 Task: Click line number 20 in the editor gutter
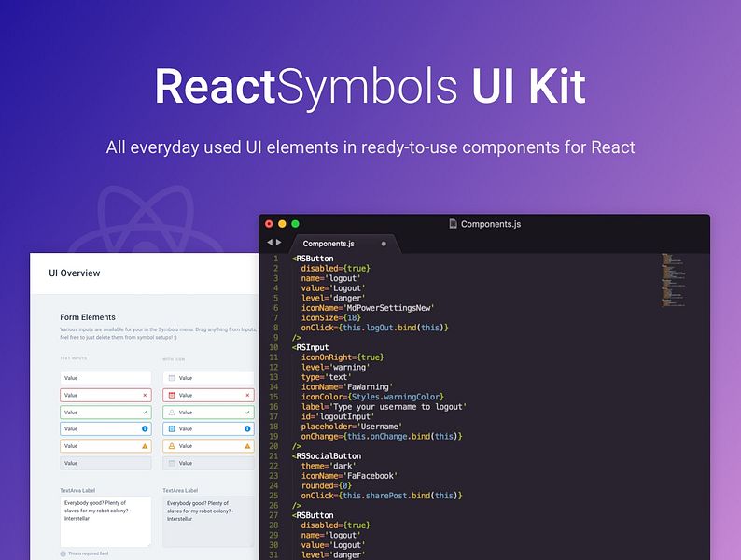point(273,446)
